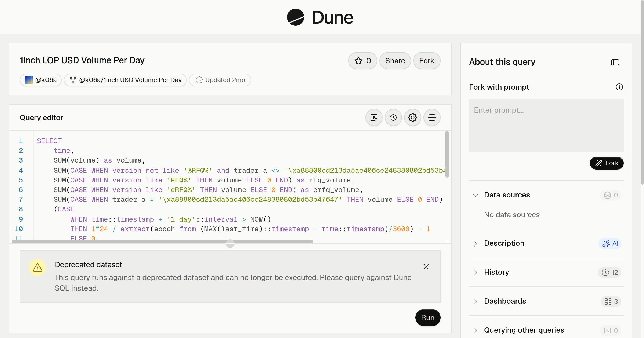Click line number 10 in gutter

pyautogui.click(x=19, y=229)
